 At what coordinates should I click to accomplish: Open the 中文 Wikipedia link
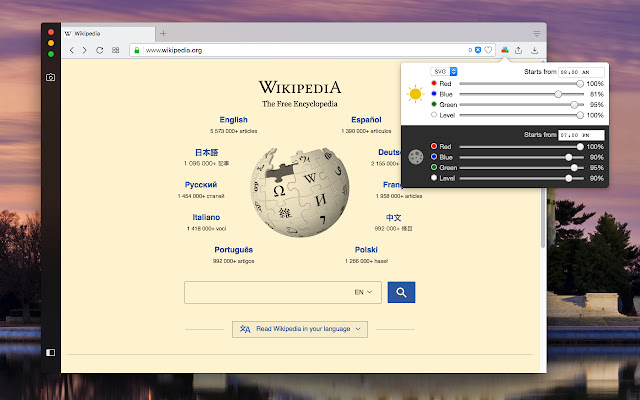pyautogui.click(x=393, y=218)
